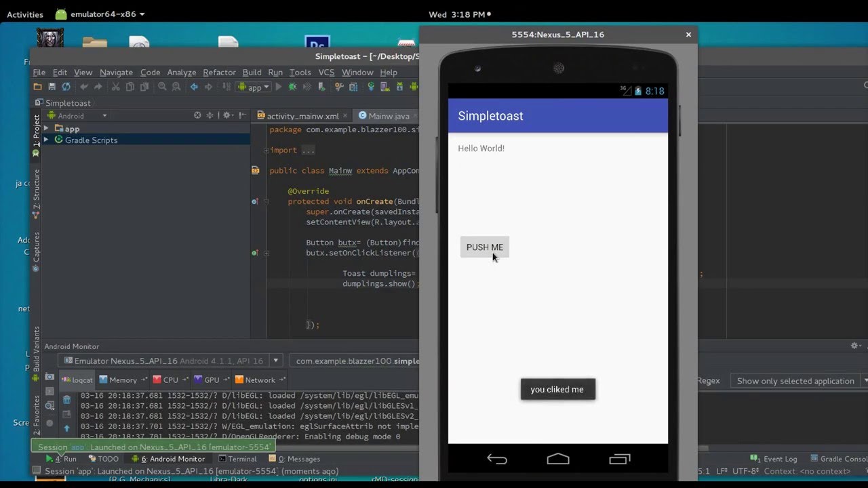This screenshot has width=868, height=488.
Task: Click the green Run play icon
Action: coord(278,87)
